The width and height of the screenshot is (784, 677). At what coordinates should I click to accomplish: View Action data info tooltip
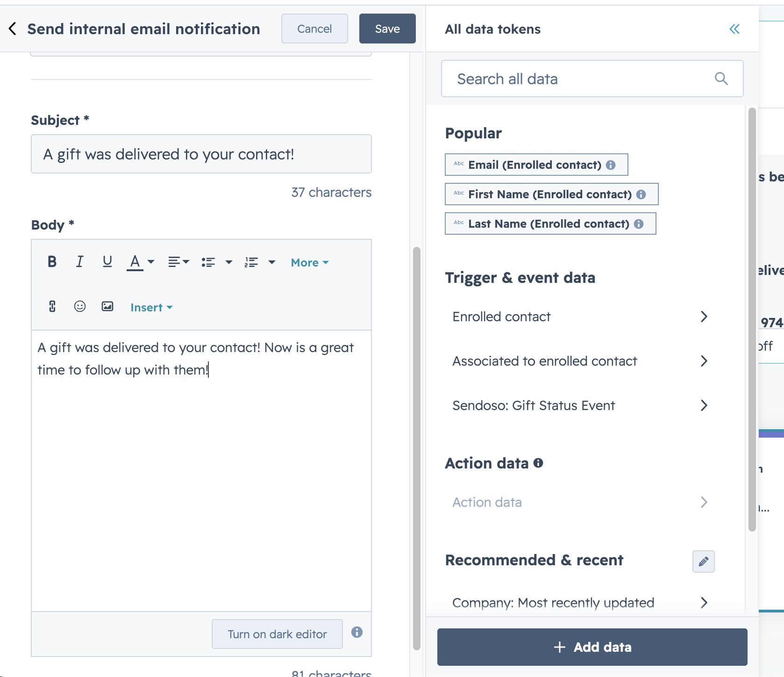click(538, 463)
